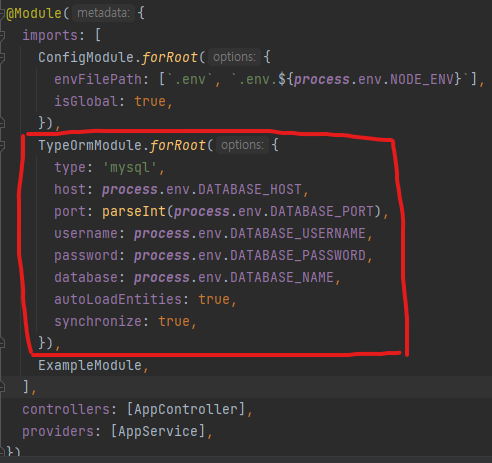The image size is (492, 463).
Task: Click DATABASE_PASSWORD variable
Action: (x=298, y=255)
